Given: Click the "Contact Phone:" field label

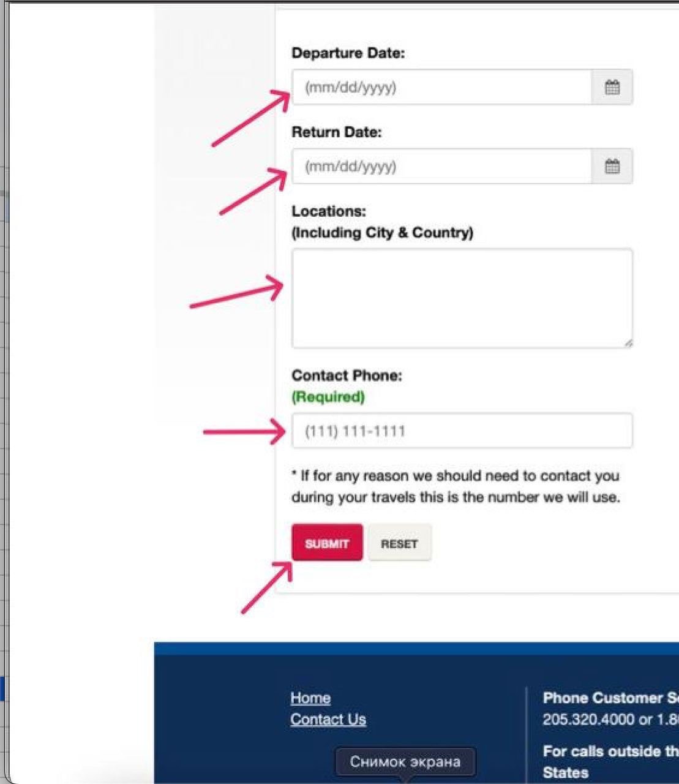Looking at the screenshot, I should [347, 375].
